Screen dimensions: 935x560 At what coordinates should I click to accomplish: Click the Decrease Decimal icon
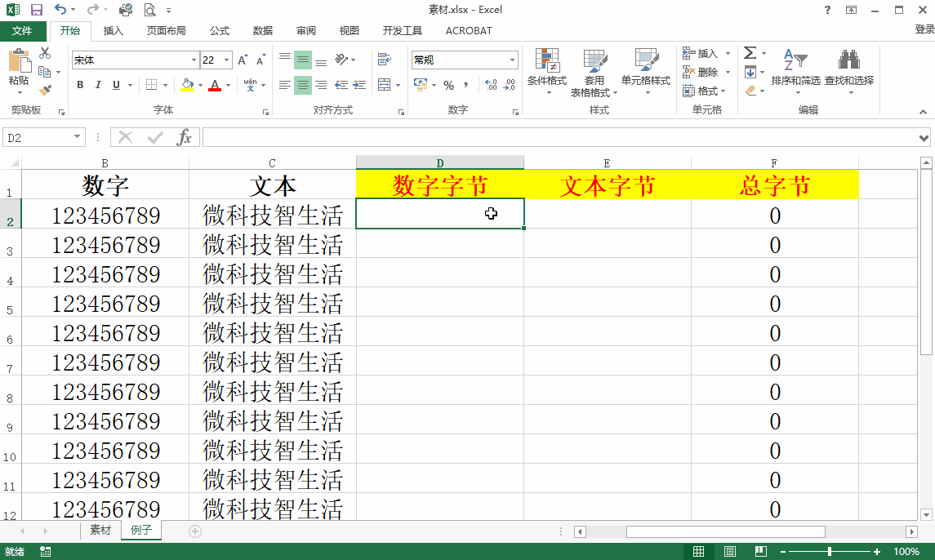[x=510, y=85]
